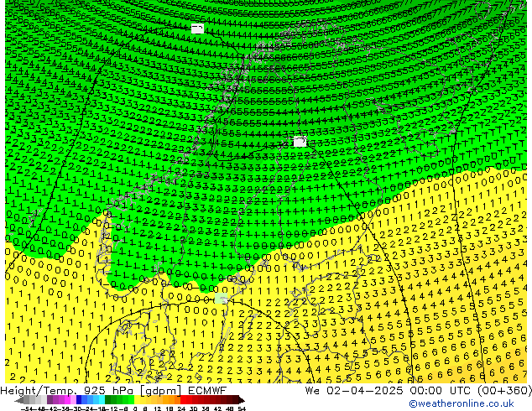The image size is (532, 411).
Task: Click the '(00+360)' forecast hour text
Action: click(x=504, y=391)
